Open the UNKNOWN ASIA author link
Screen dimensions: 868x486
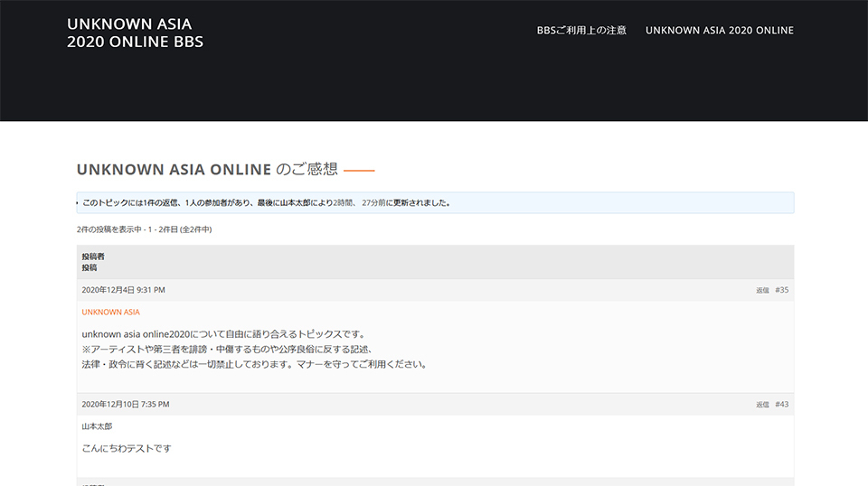[x=110, y=312]
